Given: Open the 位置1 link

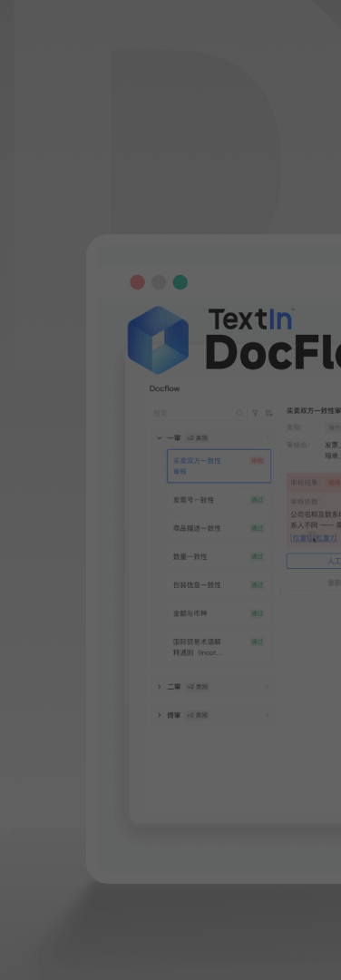Looking at the screenshot, I should point(301,538).
